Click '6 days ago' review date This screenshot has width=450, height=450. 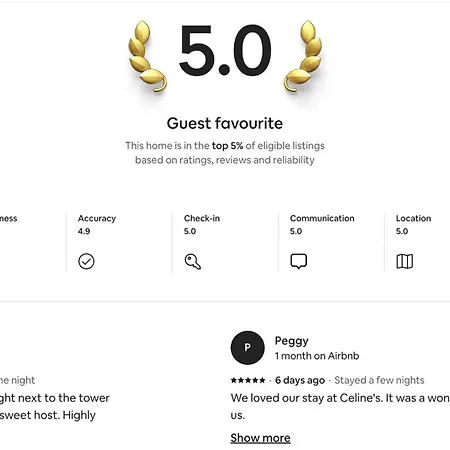pyautogui.click(x=300, y=380)
